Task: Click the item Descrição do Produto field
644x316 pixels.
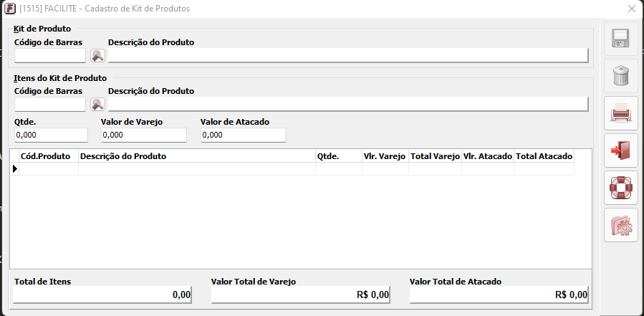Action: pos(348,105)
